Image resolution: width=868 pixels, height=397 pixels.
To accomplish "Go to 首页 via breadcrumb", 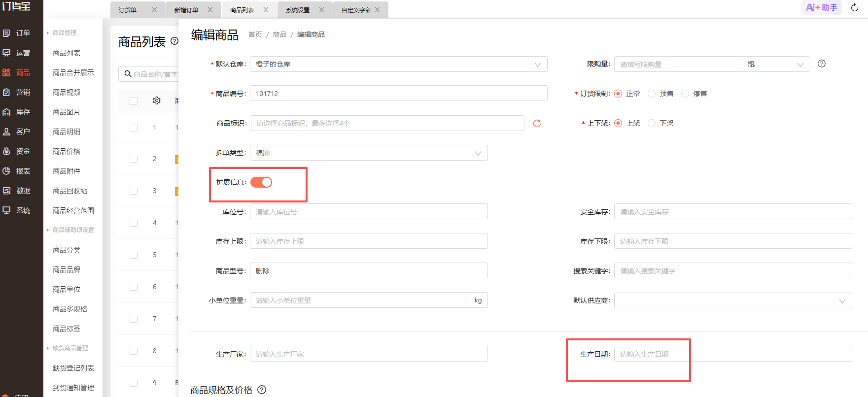I will click(255, 34).
